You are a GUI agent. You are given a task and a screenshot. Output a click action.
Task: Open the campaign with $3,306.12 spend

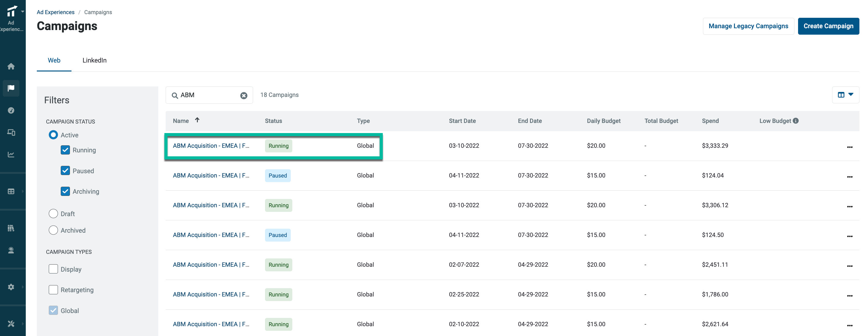[211, 205]
